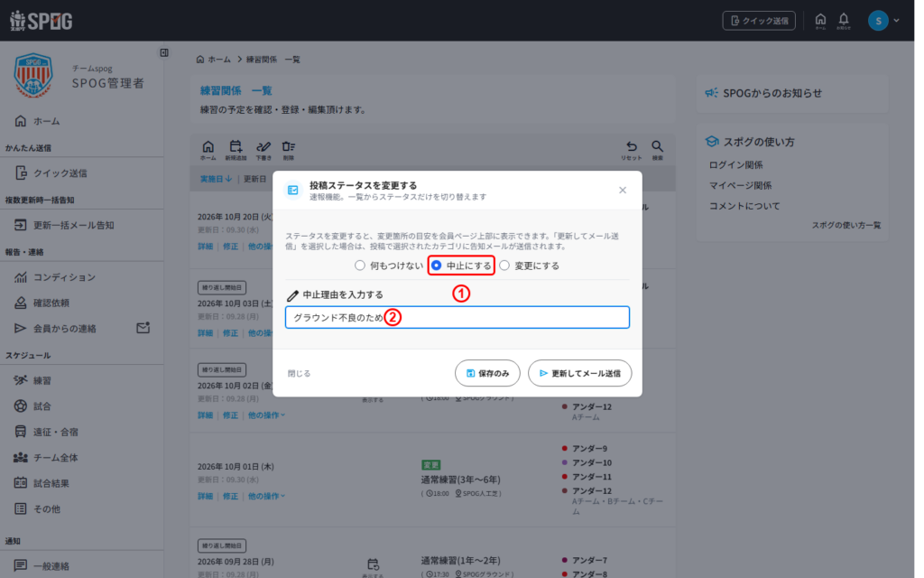Collapse the sidebar toggle icon

164,53
